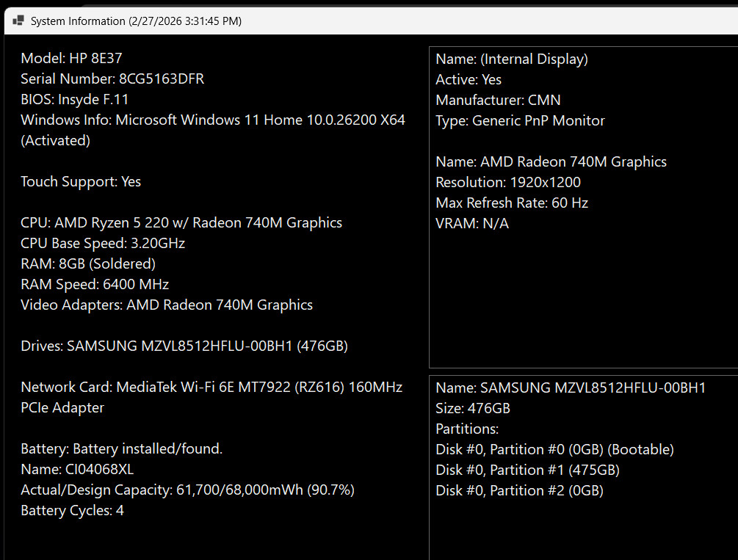738x560 pixels.
Task: Select the battery 'Name: CI04068XL' line
Action: tap(77, 469)
